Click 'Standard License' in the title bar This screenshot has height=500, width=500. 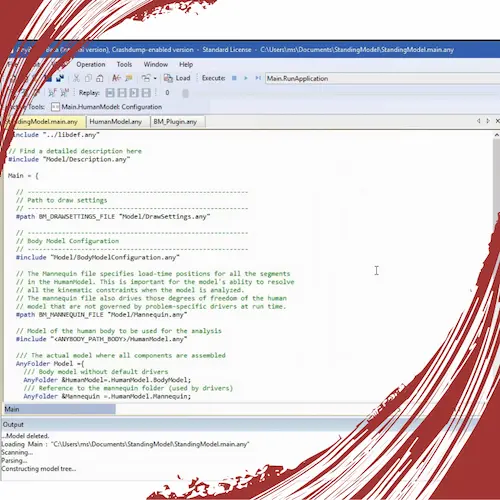[x=227, y=50]
